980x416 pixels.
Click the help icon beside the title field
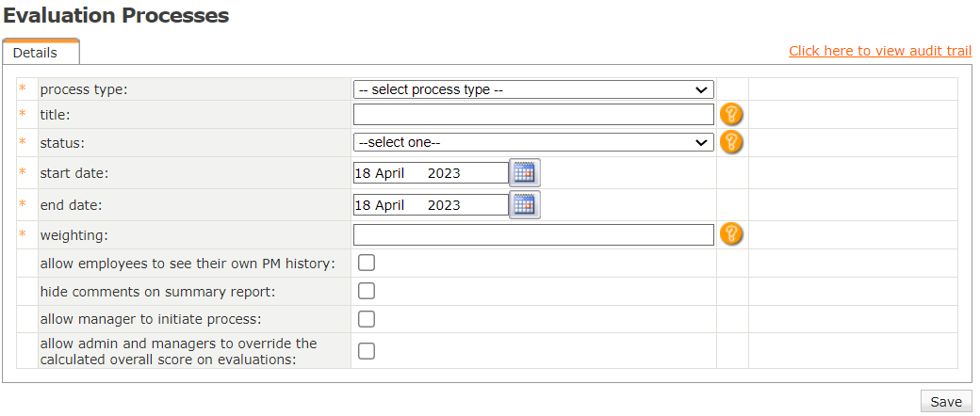[732, 115]
